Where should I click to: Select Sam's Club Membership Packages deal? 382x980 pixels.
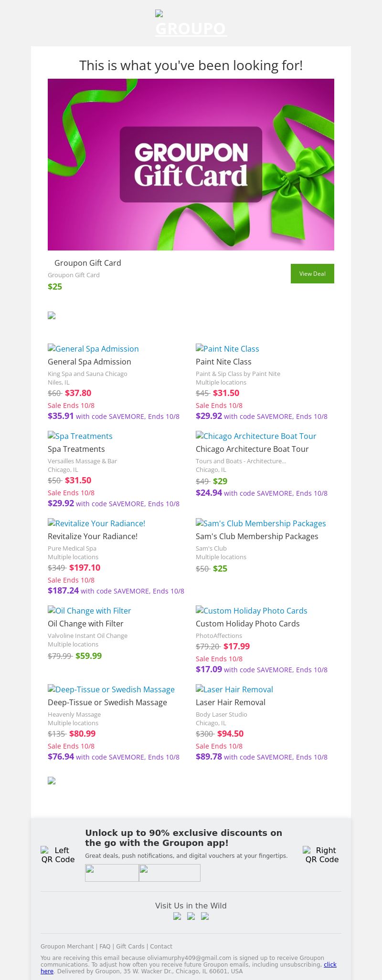[x=261, y=523]
